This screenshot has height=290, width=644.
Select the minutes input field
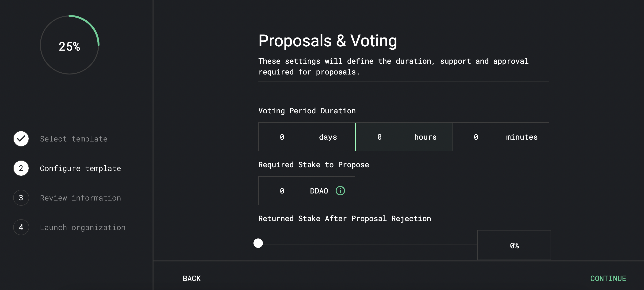coord(501,137)
